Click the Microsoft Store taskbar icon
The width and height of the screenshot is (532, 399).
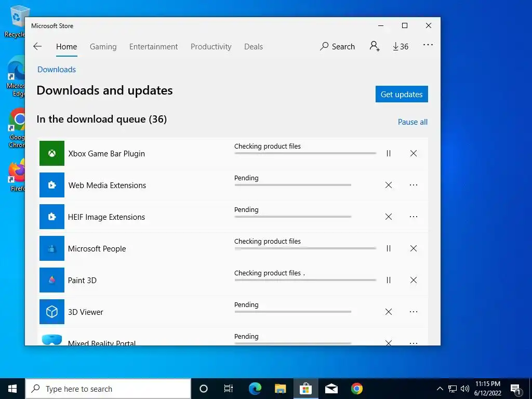click(305, 389)
